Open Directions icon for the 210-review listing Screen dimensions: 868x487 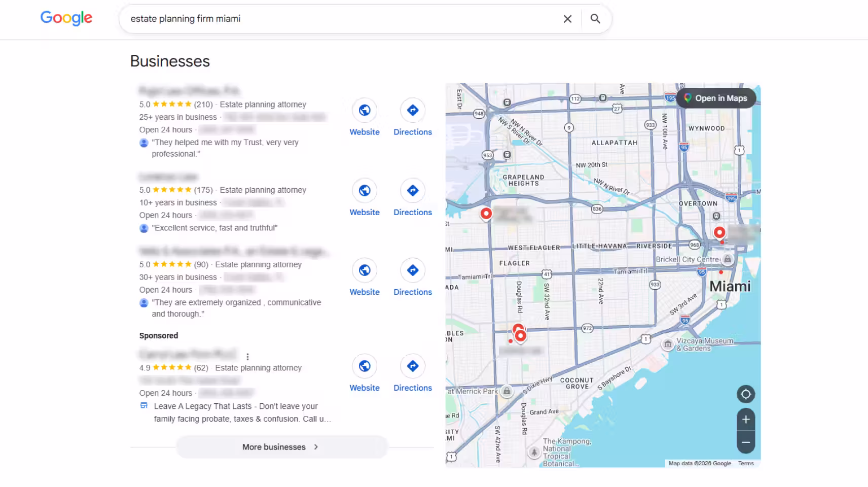[x=413, y=110]
